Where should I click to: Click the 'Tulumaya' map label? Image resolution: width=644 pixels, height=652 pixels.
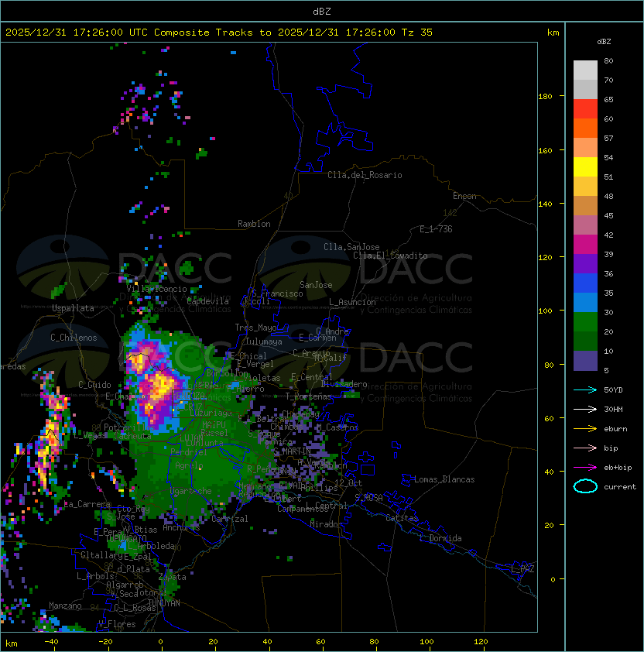pyautogui.click(x=264, y=341)
